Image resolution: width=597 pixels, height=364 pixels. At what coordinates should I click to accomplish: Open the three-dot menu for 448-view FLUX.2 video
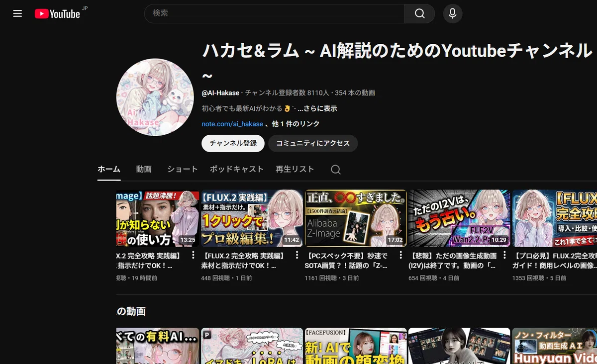(x=297, y=255)
